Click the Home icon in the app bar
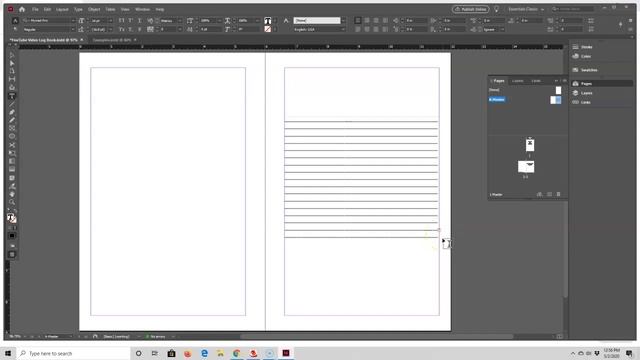The width and height of the screenshot is (640, 360). point(22,9)
